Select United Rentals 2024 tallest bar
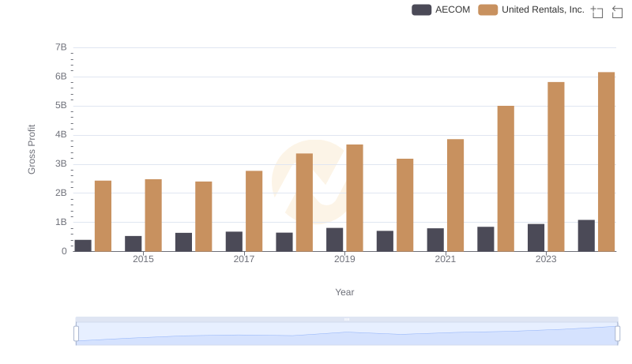 606,162
